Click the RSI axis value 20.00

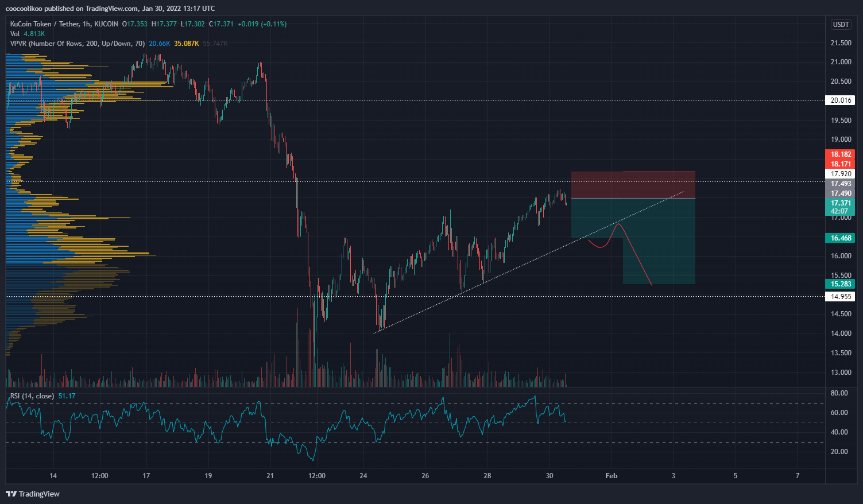coord(839,452)
